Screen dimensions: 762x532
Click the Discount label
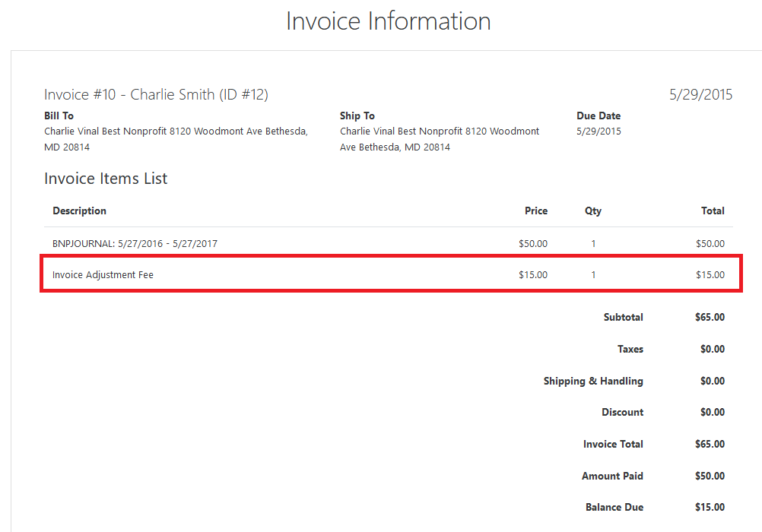pyautogui.click(x=623, y=412)
